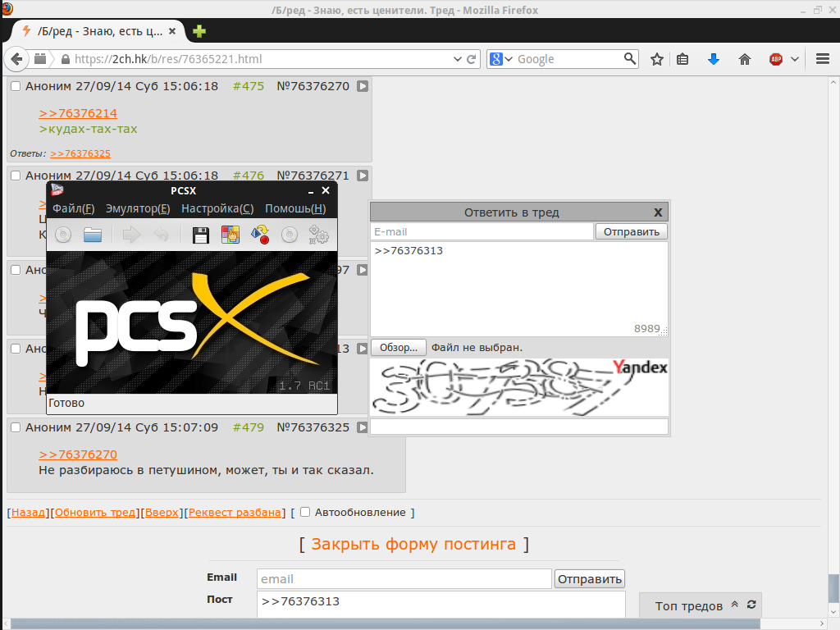Tick checkbox of post #476
The height and width of the screenshot is (630, 840).
[16, 176]
